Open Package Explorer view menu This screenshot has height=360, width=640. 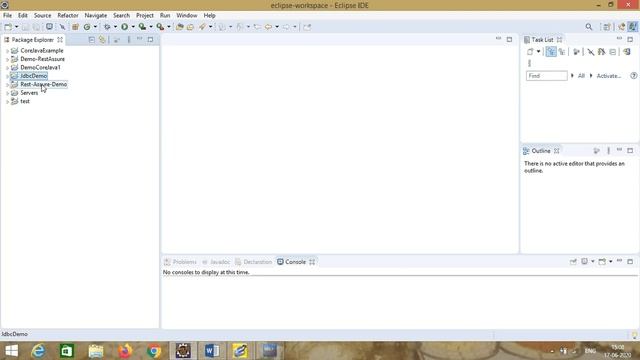[x=129, y=40]
